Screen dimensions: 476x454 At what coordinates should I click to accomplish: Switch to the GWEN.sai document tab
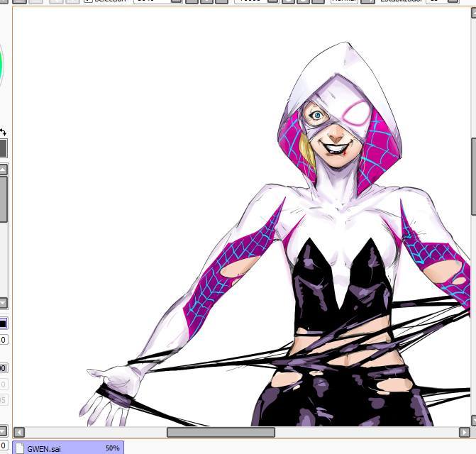click(x=68, y=448)
